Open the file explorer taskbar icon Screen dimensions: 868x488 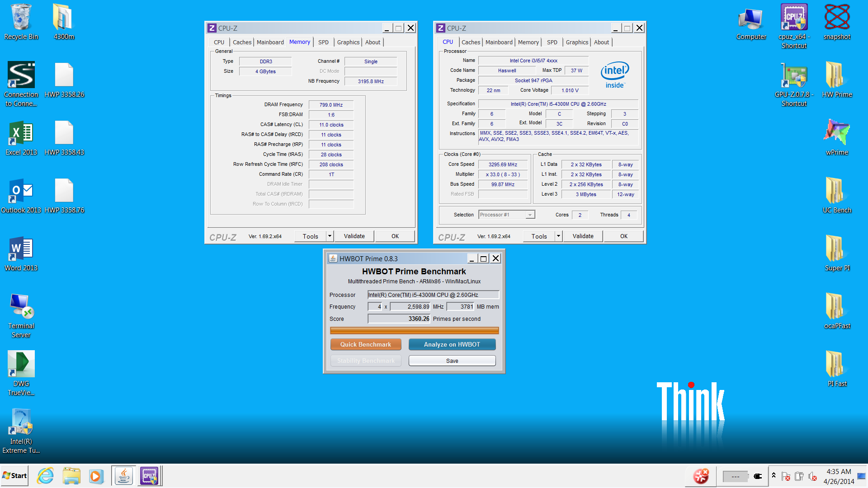[71, 476]
